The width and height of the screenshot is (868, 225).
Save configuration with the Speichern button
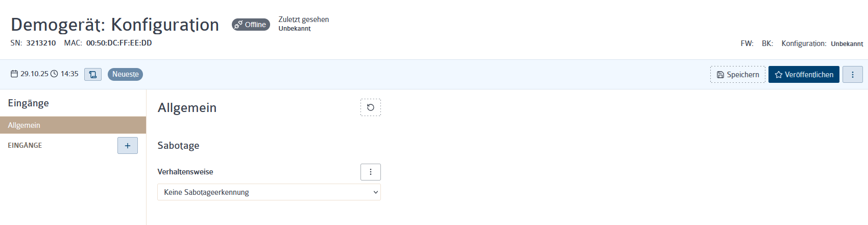point(738,75)
